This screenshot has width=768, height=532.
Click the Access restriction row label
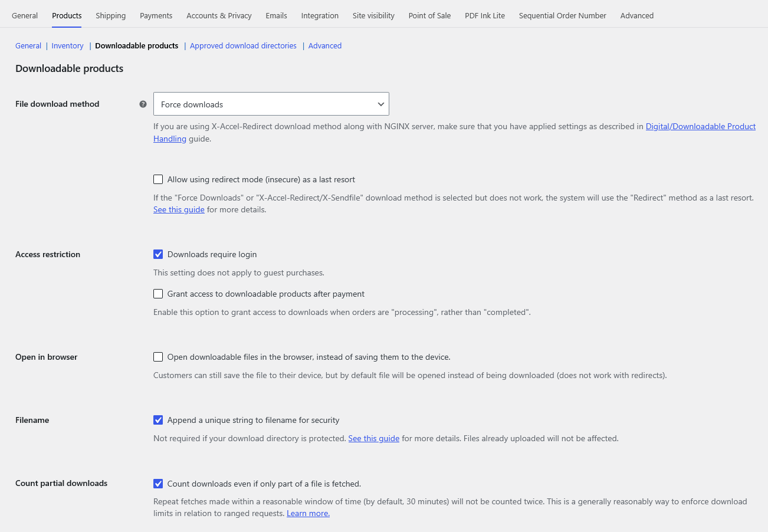[x=48, y=254]
